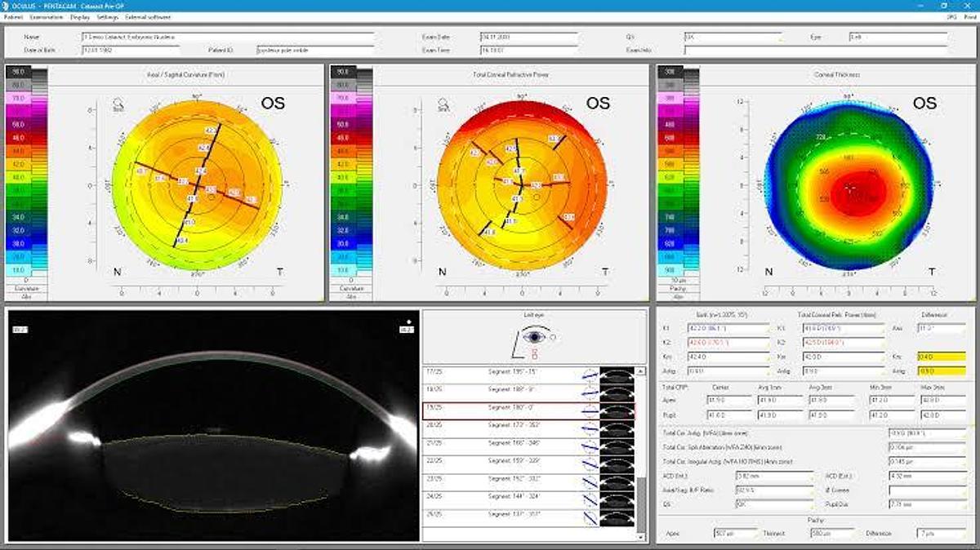Click the 9mm zone icon on Total Corneal Refractive Power map
This screenshot has height=550, width=980.
442,104
